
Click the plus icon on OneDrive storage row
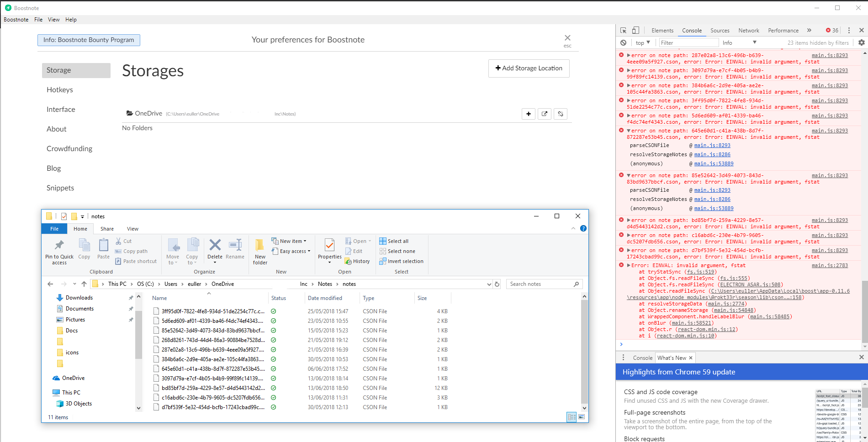[x=529, y=114]
